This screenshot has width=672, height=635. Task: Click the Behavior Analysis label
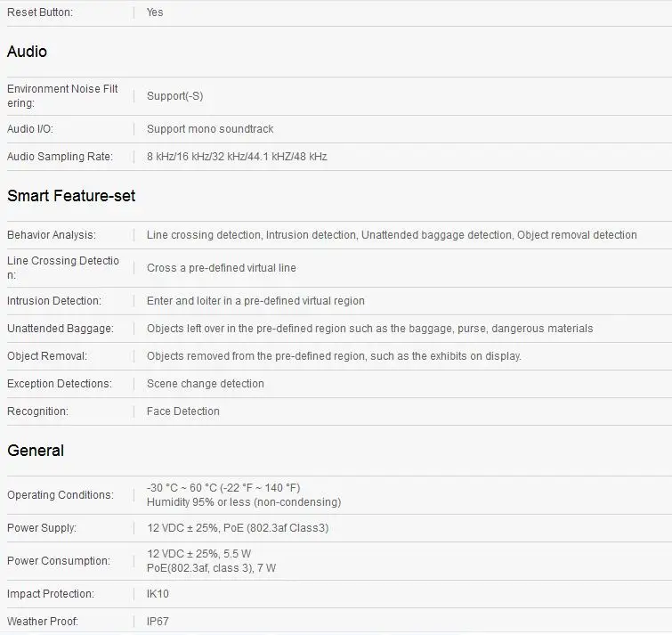click(52, 234)
